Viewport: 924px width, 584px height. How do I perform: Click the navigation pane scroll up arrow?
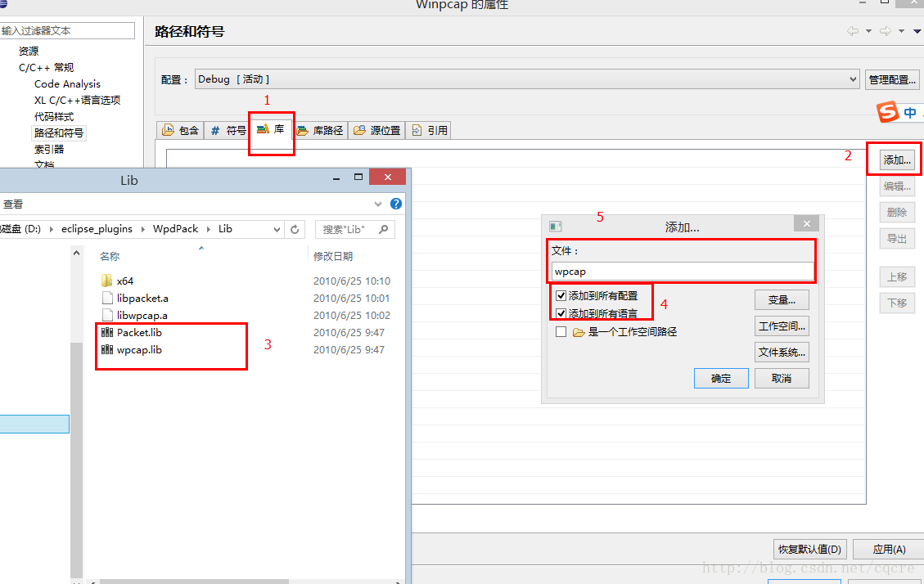(77, 253)
